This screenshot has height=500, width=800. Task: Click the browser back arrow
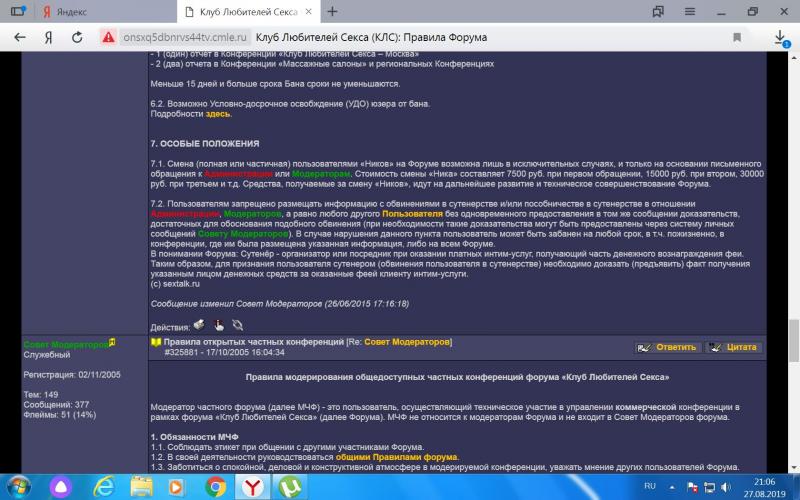click(19, 37)
